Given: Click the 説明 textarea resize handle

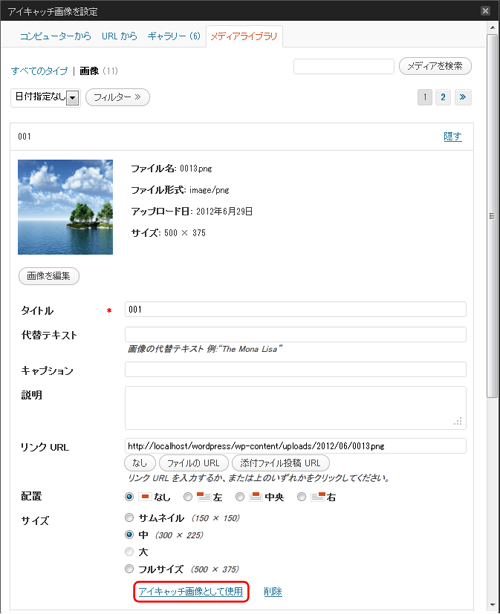Looking at the screenshot, I should pos(458,421).
